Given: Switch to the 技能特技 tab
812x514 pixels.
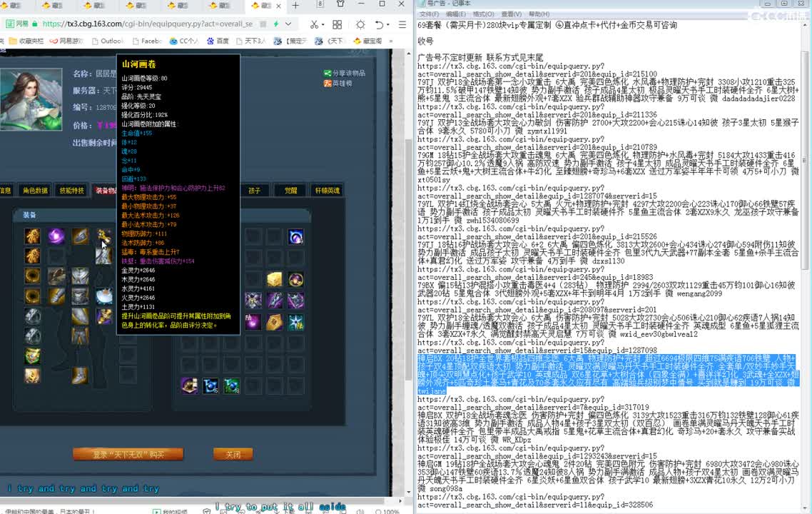Looking at the screenshot, I should 71,191.
